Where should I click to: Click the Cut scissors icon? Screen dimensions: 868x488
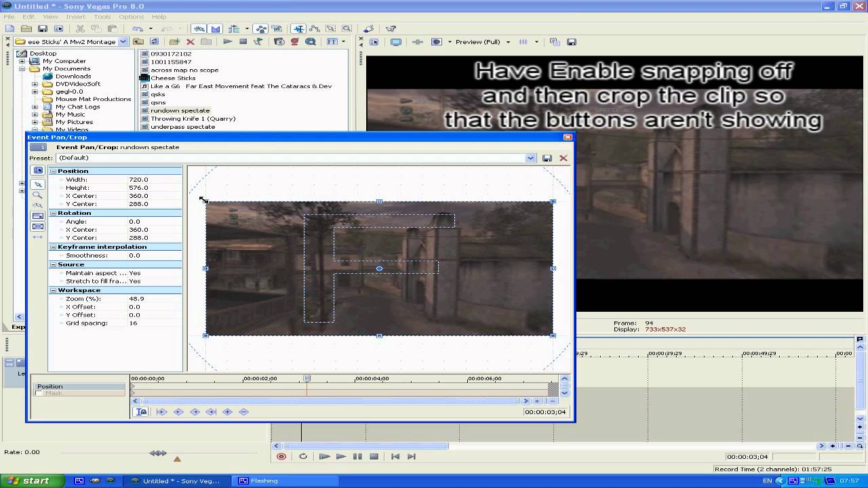pos(80,28)
